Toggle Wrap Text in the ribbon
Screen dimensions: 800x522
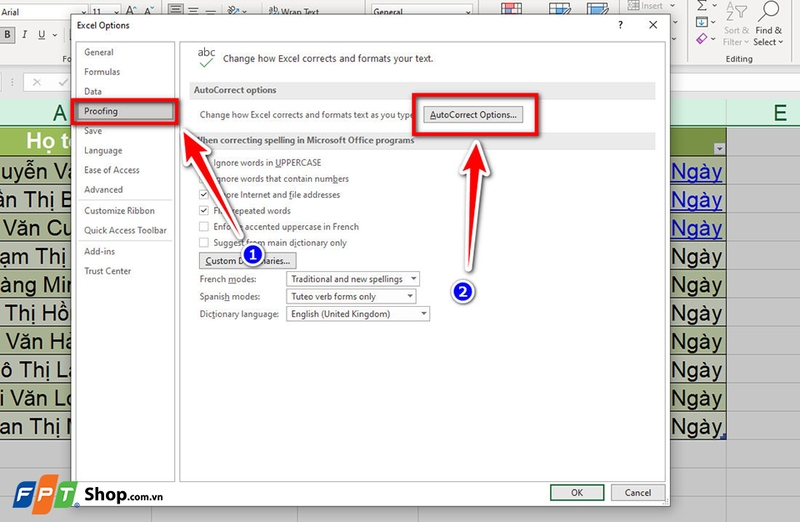[x=293, y=11]
